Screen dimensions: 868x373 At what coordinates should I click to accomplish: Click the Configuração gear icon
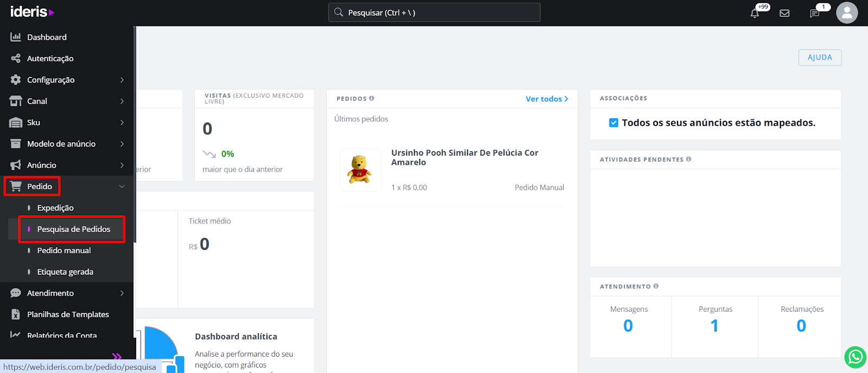(16, 80)
